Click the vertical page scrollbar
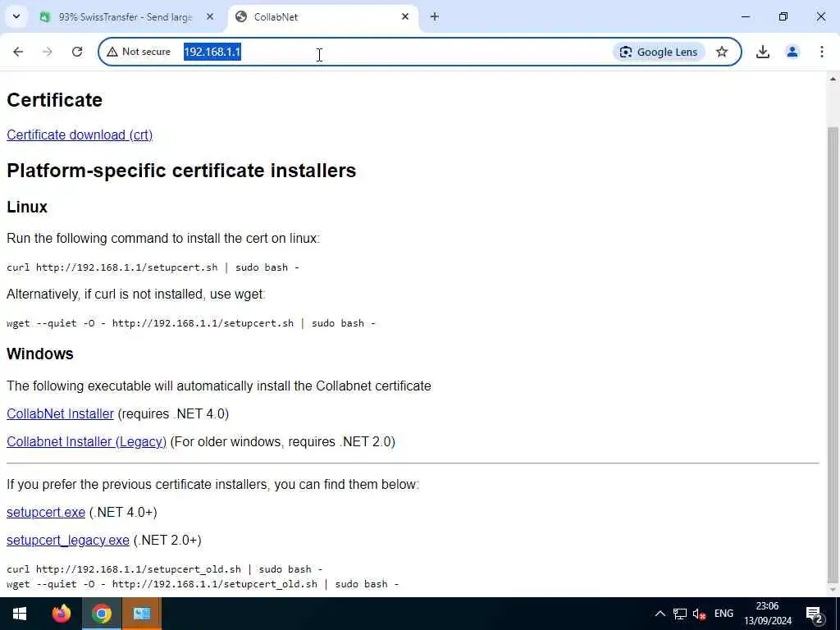840x630 pixels. coord(833,354)
